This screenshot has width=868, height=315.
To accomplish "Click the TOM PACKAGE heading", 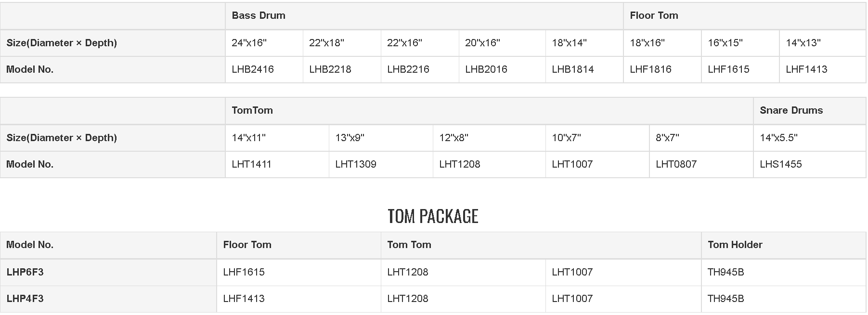I will click(433, 216).
